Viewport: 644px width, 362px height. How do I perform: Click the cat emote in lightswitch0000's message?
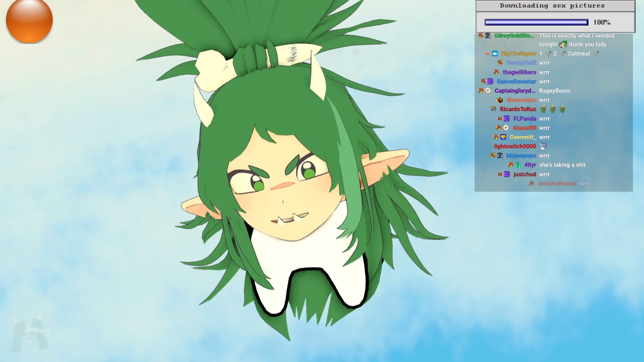[543, 146]
